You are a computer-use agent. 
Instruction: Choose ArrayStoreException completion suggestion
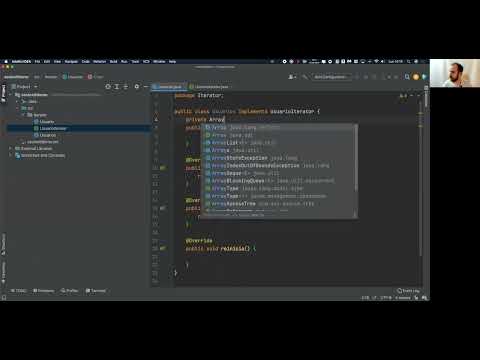click(x=279, y=158)
